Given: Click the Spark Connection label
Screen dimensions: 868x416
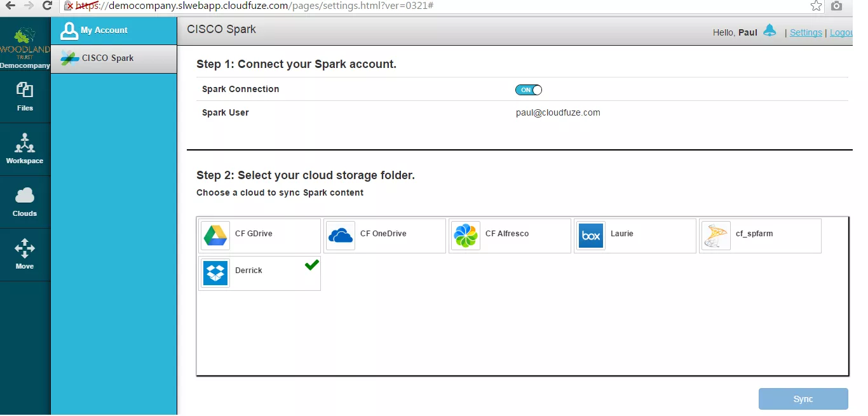Looking at the screenshot, I should 240,90.
